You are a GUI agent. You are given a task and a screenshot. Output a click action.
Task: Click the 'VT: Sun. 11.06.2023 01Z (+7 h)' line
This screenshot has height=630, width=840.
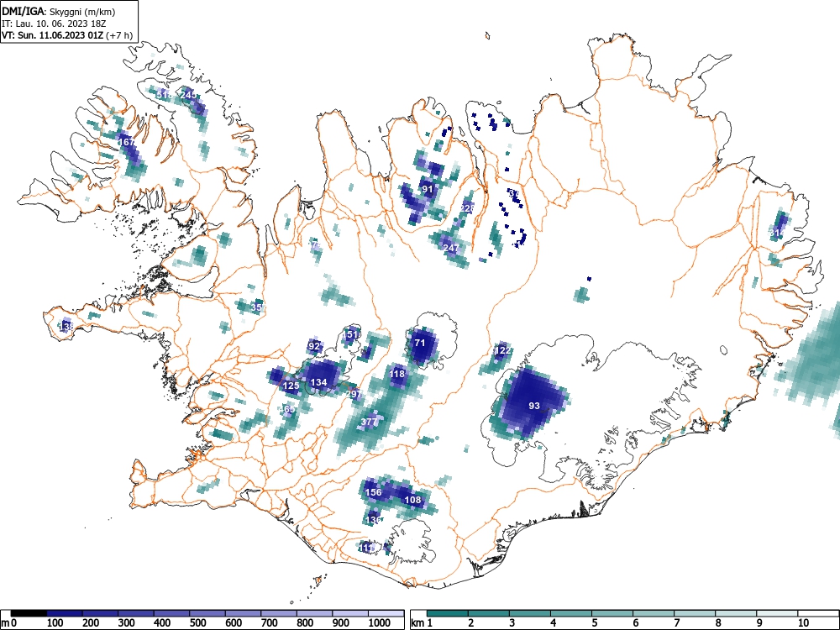pyautogui.click(x=67, y=35)
